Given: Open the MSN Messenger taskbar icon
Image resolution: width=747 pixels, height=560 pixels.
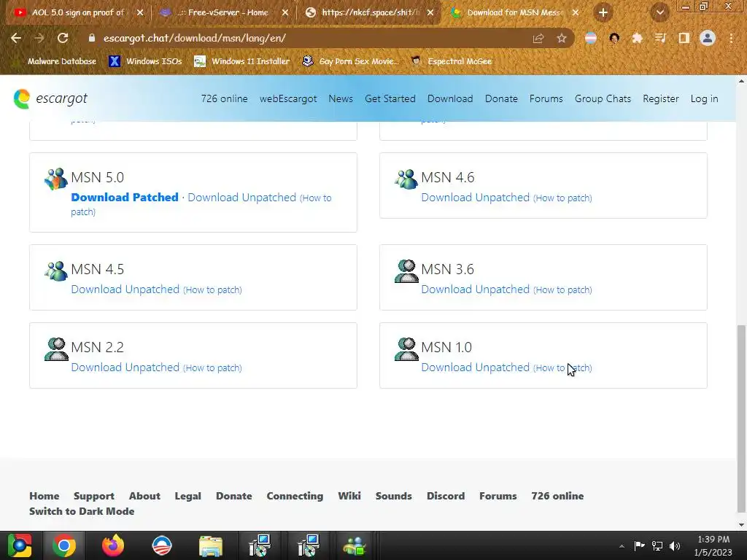Looking at the screenshot, I should click(355, 545).
